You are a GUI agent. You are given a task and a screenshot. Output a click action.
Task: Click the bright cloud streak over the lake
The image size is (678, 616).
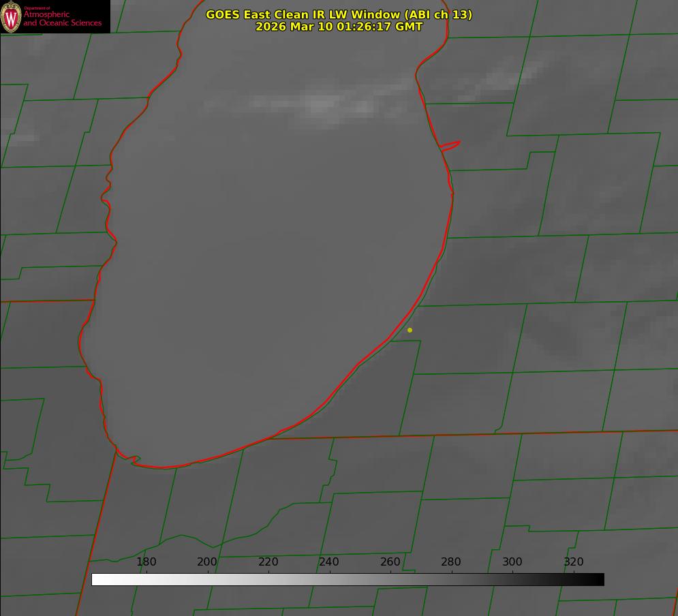tap(320, 104)
